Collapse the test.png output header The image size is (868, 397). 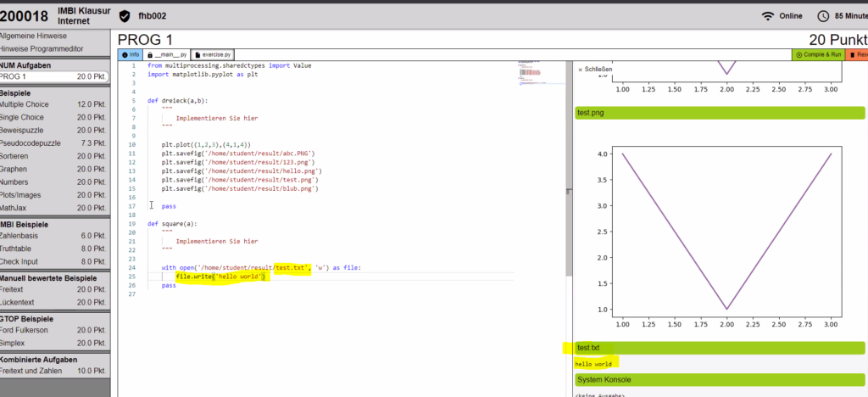[720, 113]
